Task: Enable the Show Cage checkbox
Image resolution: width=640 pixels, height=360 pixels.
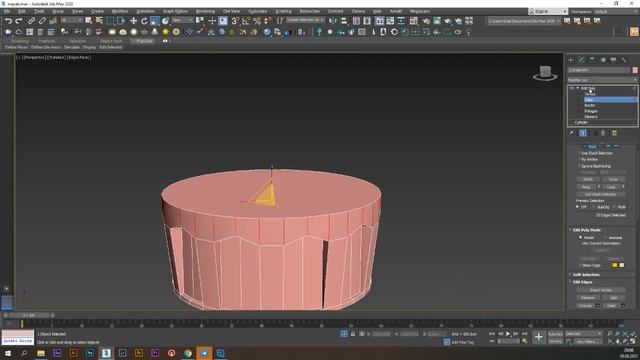Action: [579, 265]
